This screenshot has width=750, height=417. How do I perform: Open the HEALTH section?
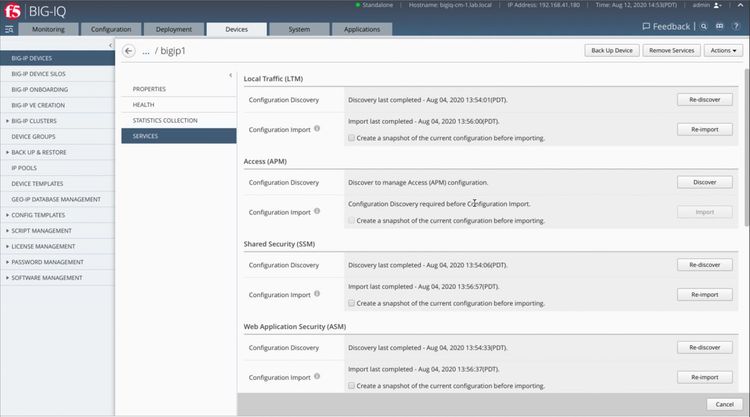(x=178, y=105)
